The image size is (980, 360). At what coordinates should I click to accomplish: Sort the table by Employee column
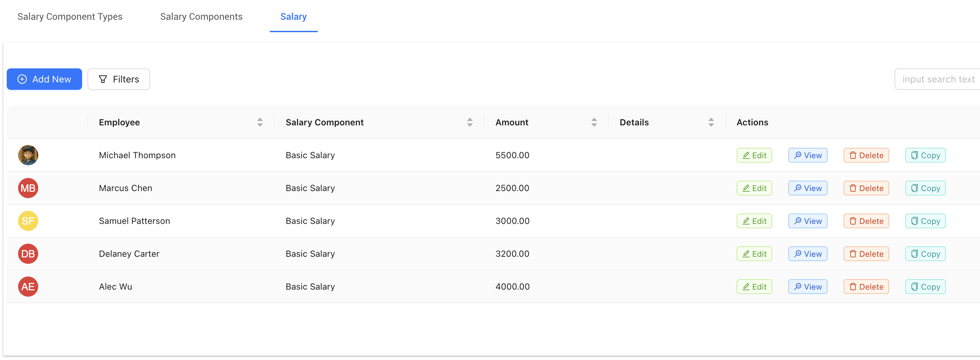coord(260,122)
